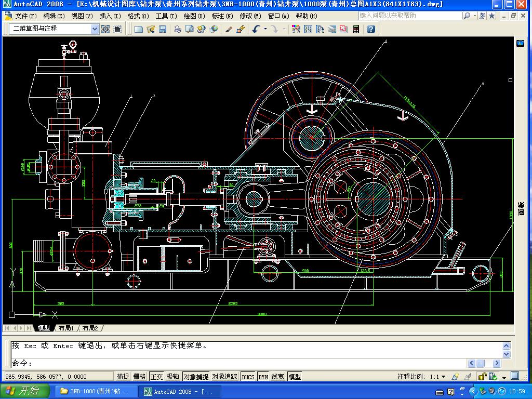Toggle 极轴 (Polar tracking)

[x=173, y=377]
